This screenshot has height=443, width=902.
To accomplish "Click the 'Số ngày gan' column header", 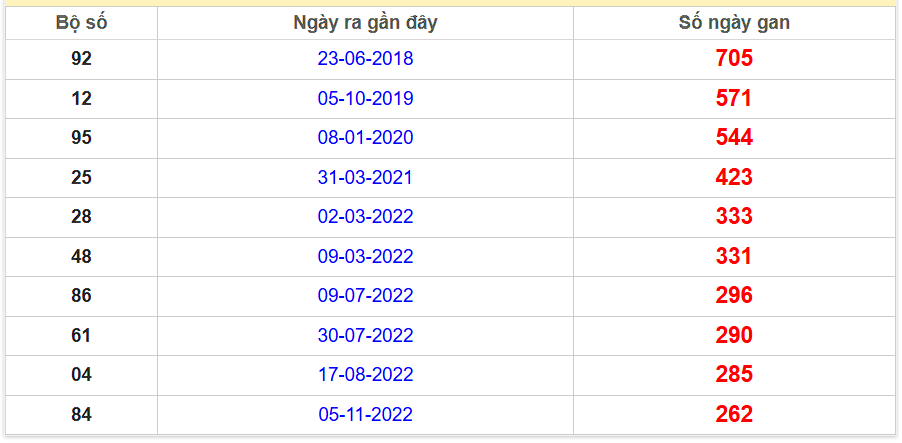I will coord(734,23).
